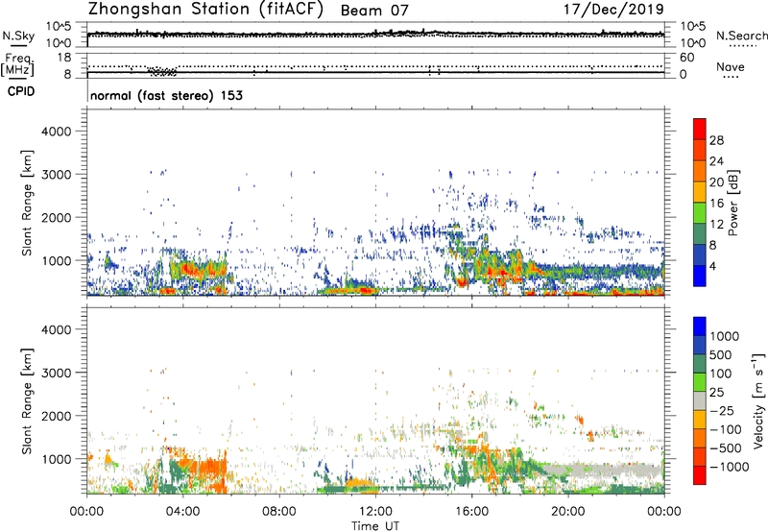The image size is (768, 532).
Task: Pick the light green segment of power color bar
Action: pyautogui.click(x=700, y=212)
